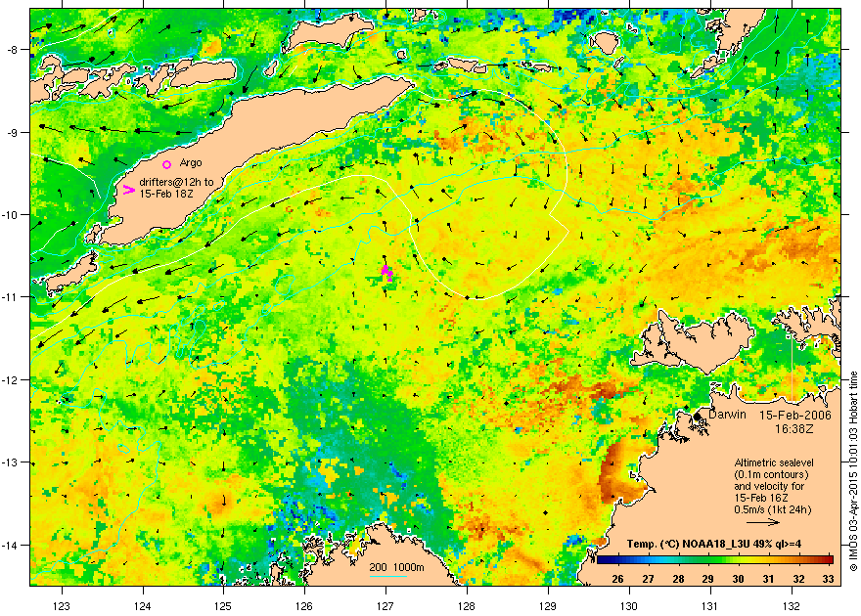Click the latitude axis label -8

pyautogui.click(x=12, y=49)
